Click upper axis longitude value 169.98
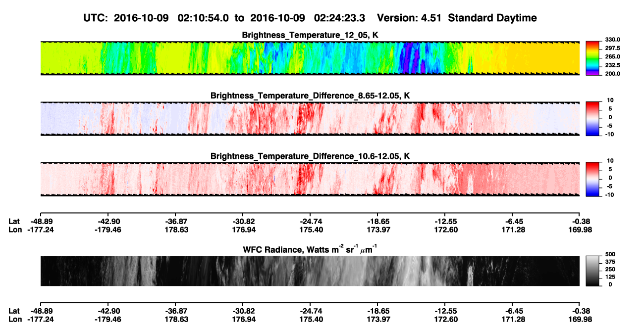Image resolution: width=644 pixels, height=330 pixels. [x=580, y=230]
